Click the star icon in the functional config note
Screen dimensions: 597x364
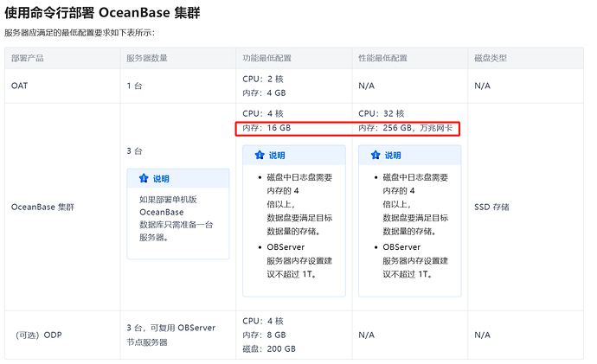click(x=260, y=155)
